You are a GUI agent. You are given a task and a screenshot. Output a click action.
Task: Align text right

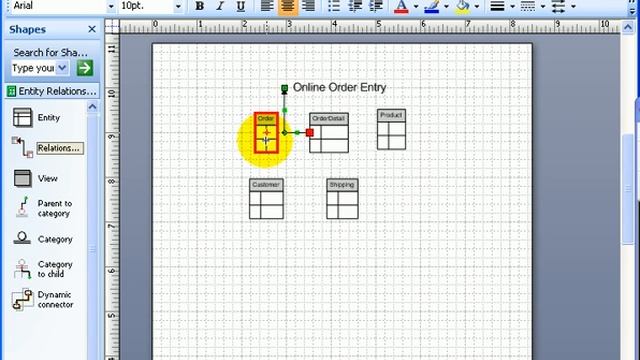309,6
